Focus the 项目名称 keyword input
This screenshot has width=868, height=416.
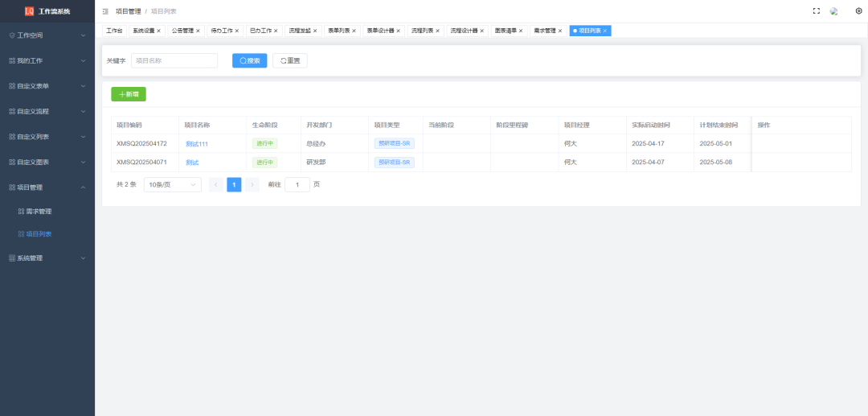click(x=174, y=61)
